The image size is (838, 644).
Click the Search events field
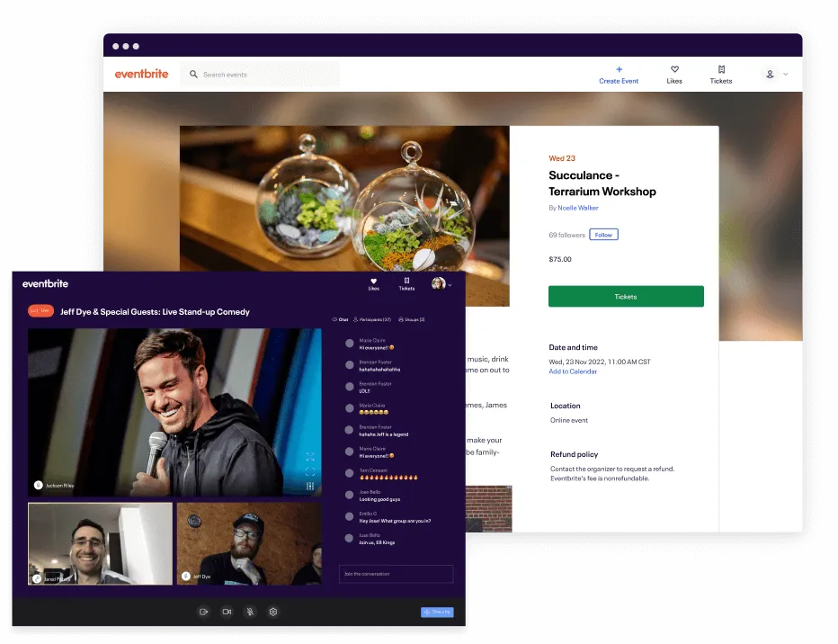[x=261, y=75]
